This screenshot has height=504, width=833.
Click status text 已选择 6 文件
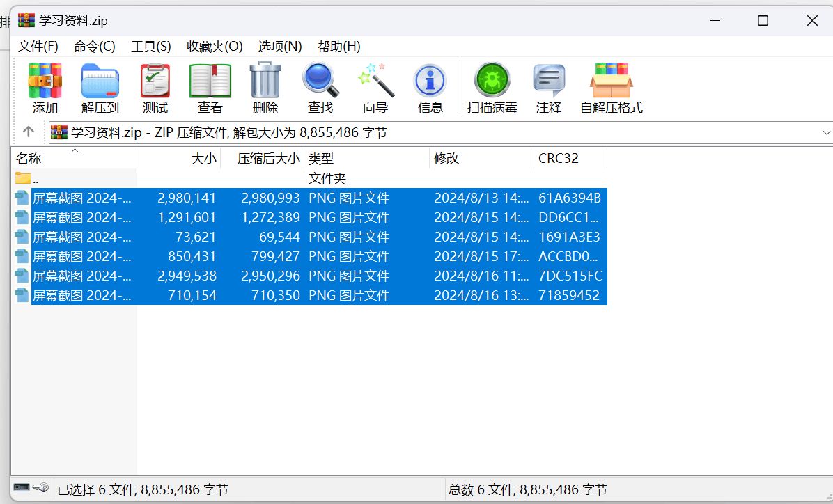pos(96,489)
